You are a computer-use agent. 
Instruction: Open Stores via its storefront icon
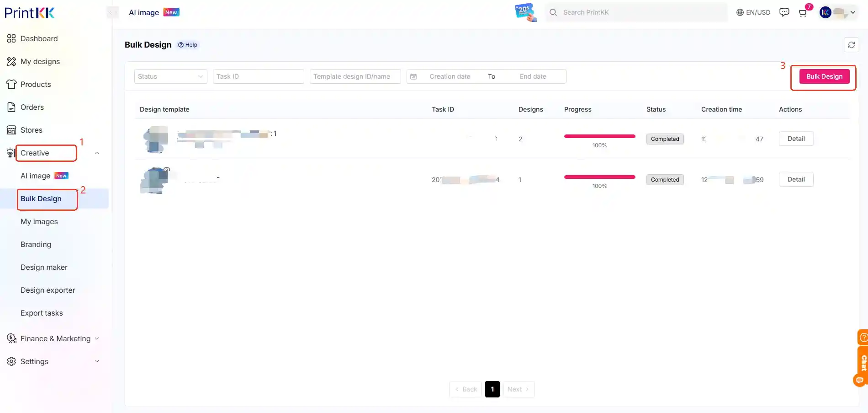(11, 130)
